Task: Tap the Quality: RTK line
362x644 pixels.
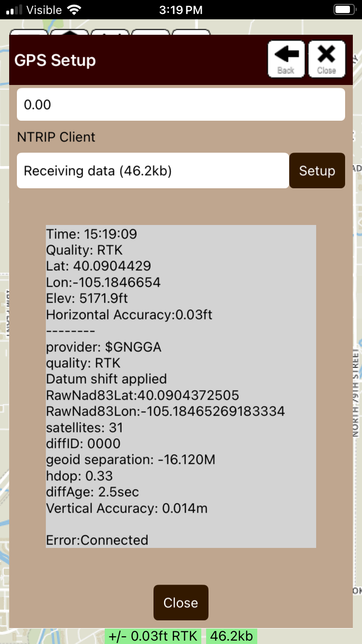Action: click(84, 251)
